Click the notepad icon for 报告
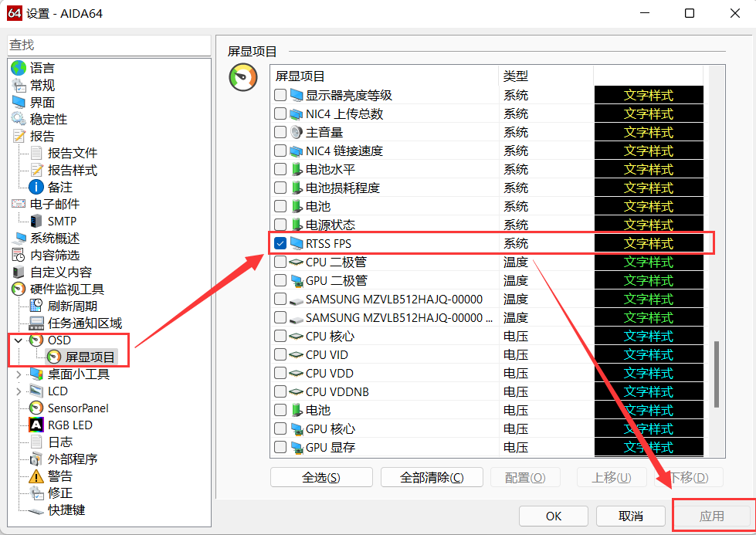Viewport: 756px width, 535px height. pyautogui.click(x=19, y=137)
